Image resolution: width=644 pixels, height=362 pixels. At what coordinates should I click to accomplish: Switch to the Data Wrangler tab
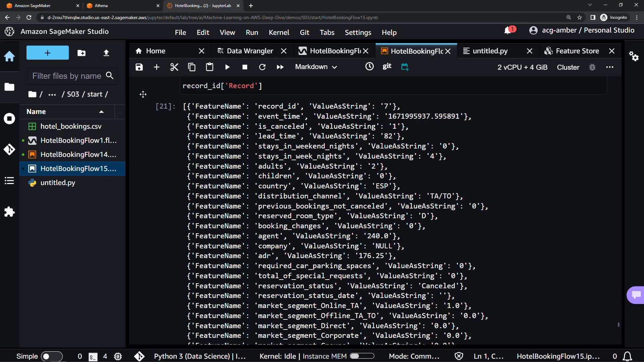click(250, 51)
